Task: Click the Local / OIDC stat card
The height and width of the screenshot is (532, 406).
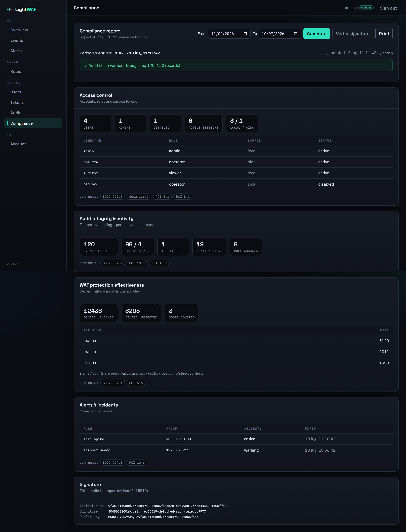Action: coord(242,123)
